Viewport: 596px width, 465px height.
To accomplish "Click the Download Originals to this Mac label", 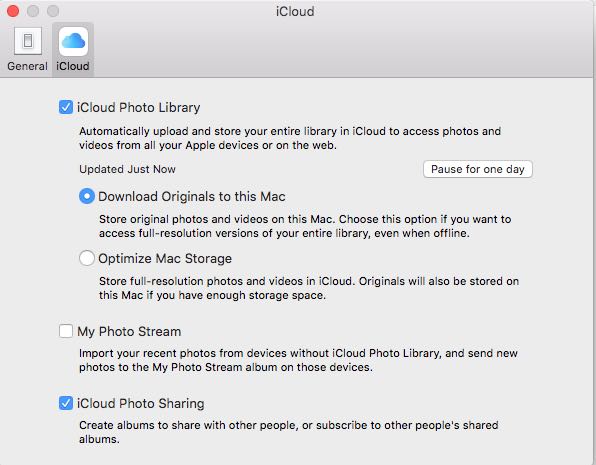I will pos(192,197).
